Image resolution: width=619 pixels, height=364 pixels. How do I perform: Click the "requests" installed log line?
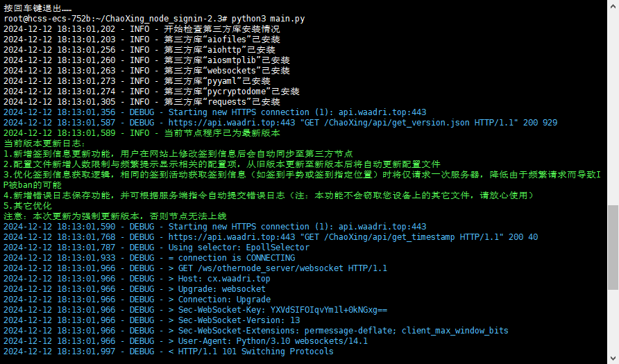[x=222, y=102]
